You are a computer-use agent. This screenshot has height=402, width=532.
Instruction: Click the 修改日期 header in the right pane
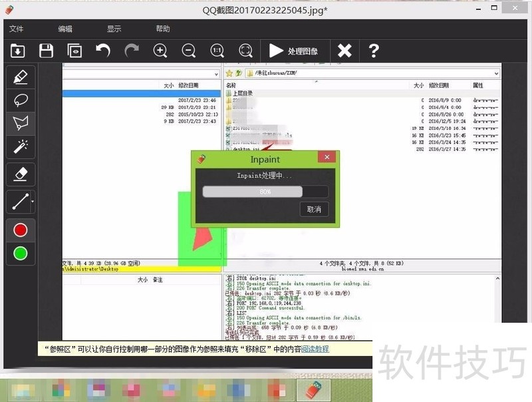pos(438,85)
